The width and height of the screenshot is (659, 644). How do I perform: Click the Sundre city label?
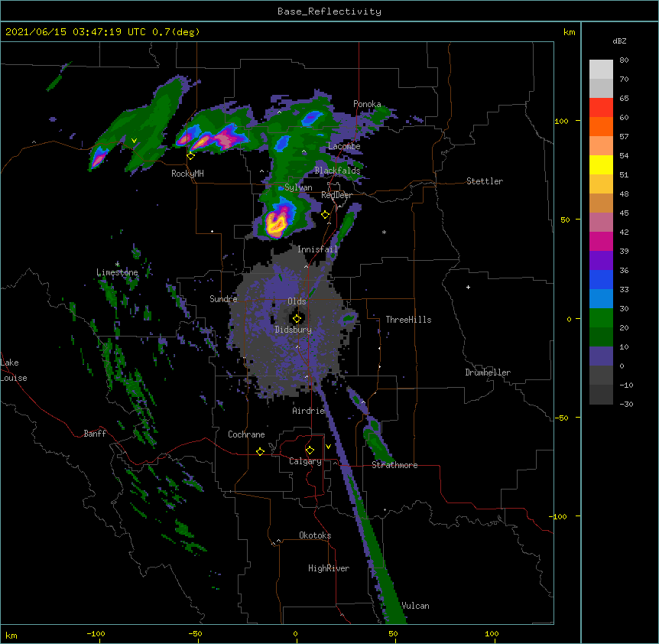coord(223,299)
